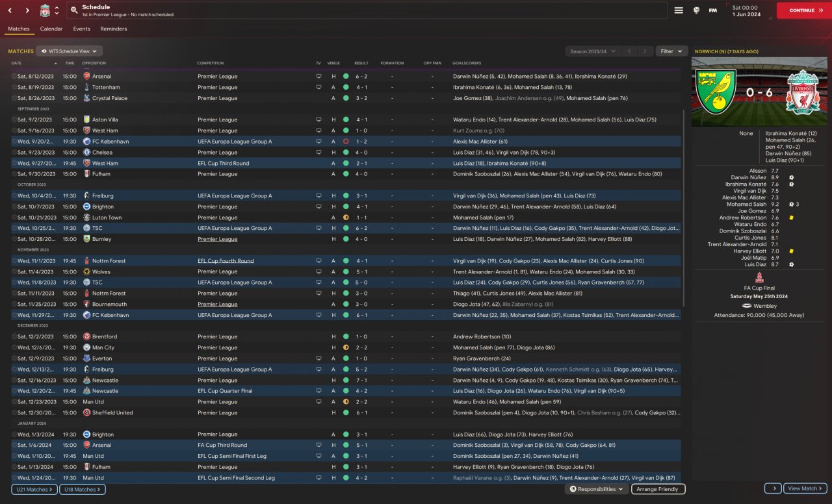Open U18 Matches

click(x=83, y=489)
